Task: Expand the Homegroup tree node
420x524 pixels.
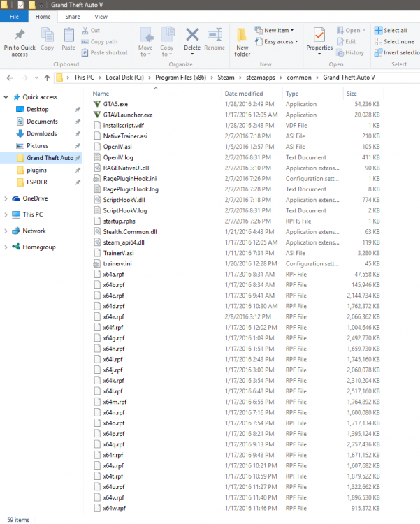Action: [x=6, y=247]
